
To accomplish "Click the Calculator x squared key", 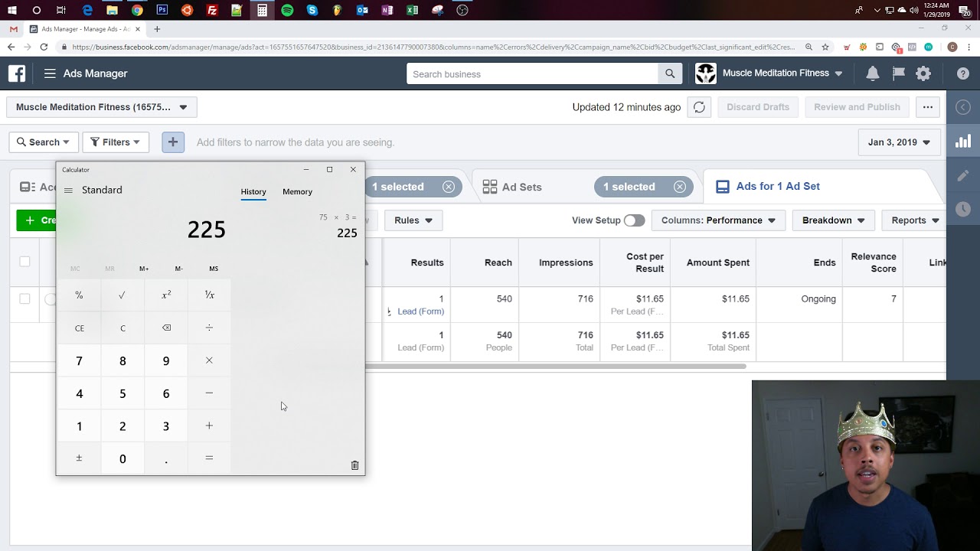I will (x=166, y=295).
